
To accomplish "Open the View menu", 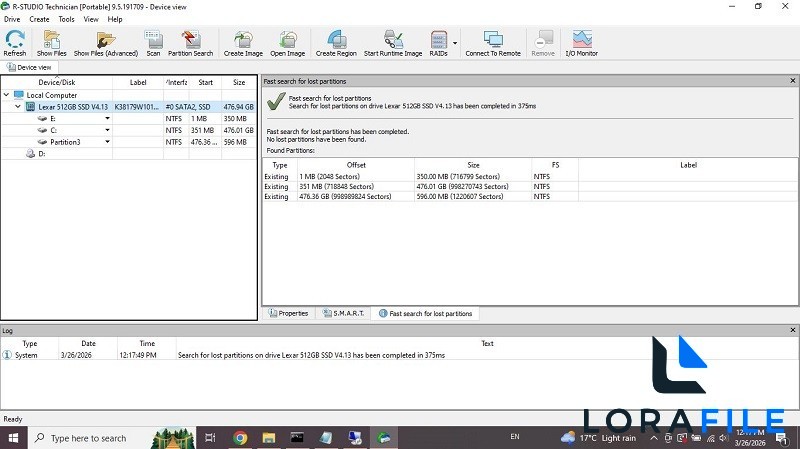I will [91, 19].
